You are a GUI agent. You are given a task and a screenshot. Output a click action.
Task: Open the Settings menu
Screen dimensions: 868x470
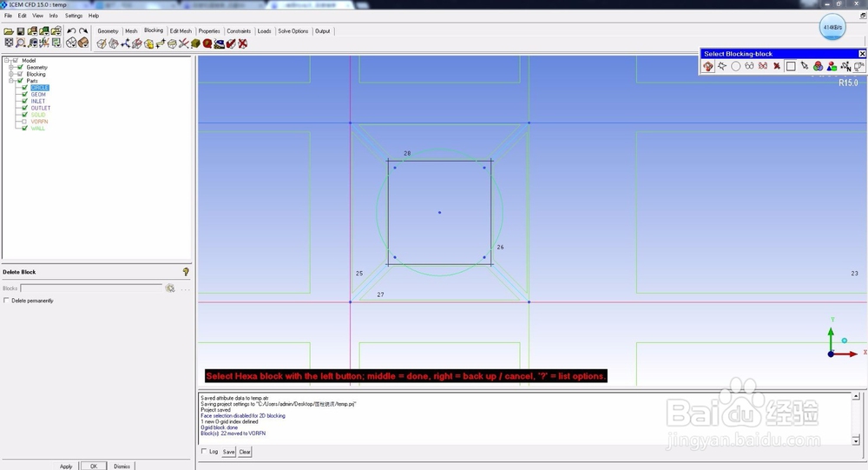[x=74, y=16]
